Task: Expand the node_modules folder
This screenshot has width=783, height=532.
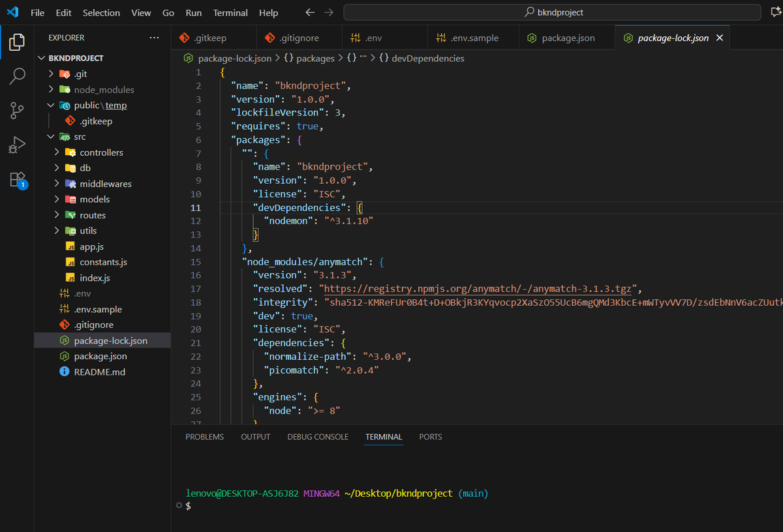Action: tap(52, 90)
